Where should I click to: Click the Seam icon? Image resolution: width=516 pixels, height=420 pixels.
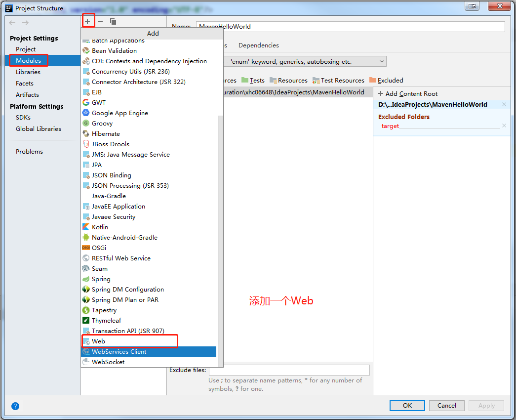click(86, 268)
